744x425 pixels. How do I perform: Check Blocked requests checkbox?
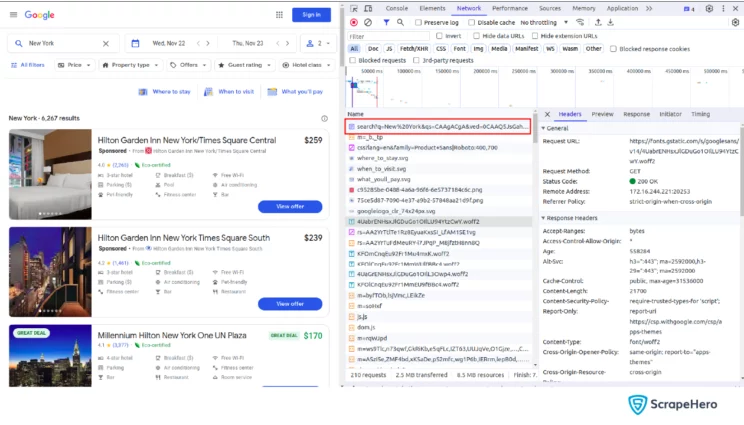point(353,60)
